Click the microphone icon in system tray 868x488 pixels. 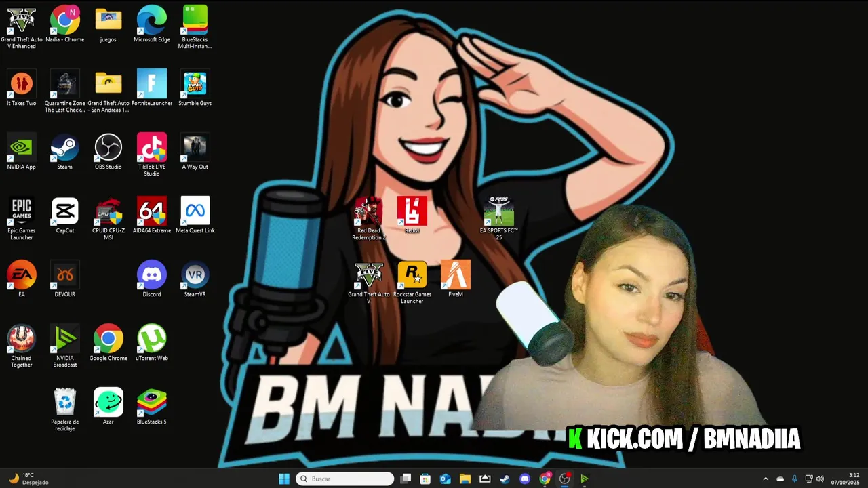pyautogui.click(x=794, y=479)
